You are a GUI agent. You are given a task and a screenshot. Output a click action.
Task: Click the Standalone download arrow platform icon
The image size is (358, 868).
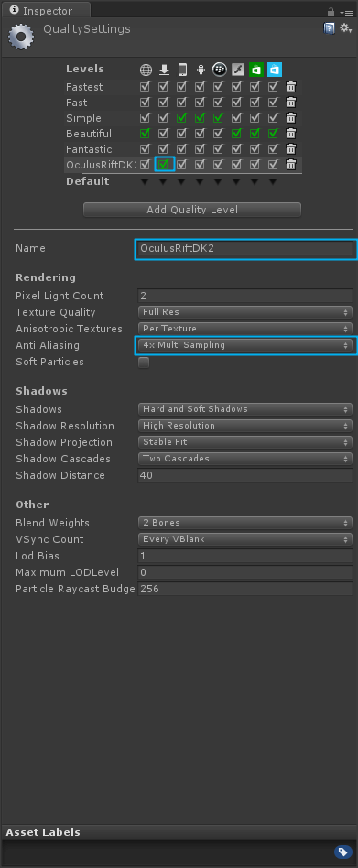[x=164, y=70]
